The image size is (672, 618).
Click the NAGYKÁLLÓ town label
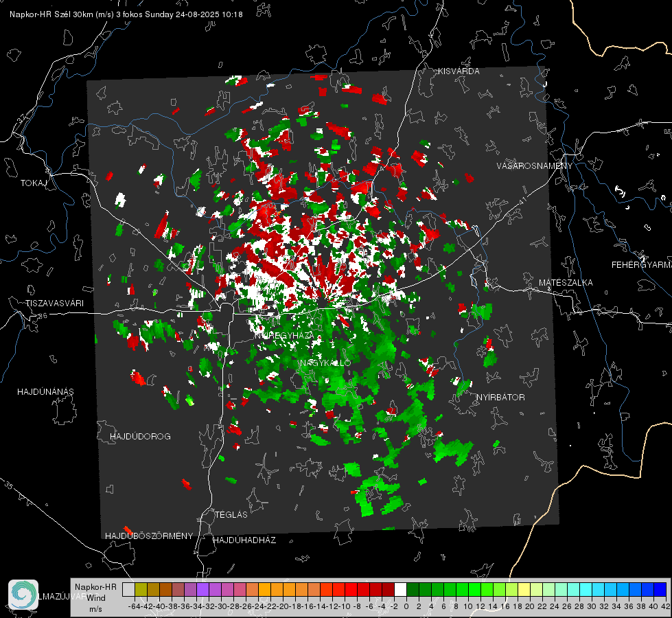(x=325, y=363)
